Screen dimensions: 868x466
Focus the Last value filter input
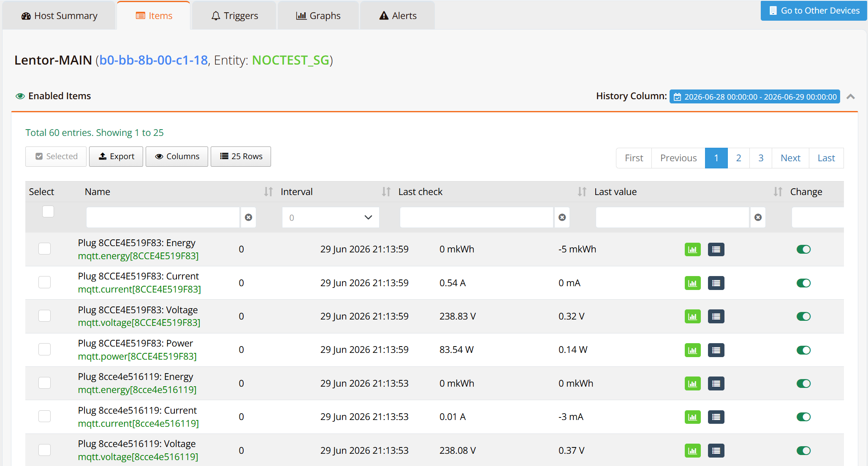pos(673,217)
